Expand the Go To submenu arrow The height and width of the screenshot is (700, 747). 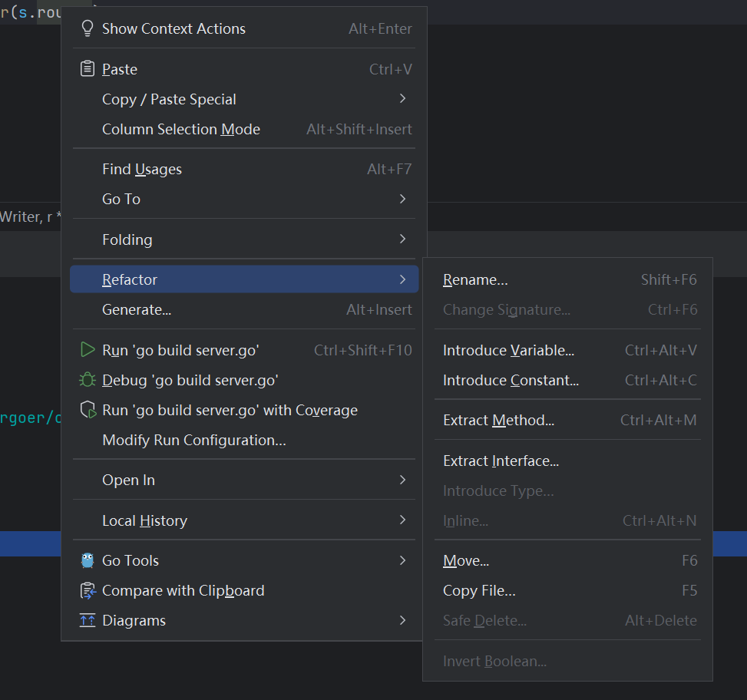pos(402,199)
